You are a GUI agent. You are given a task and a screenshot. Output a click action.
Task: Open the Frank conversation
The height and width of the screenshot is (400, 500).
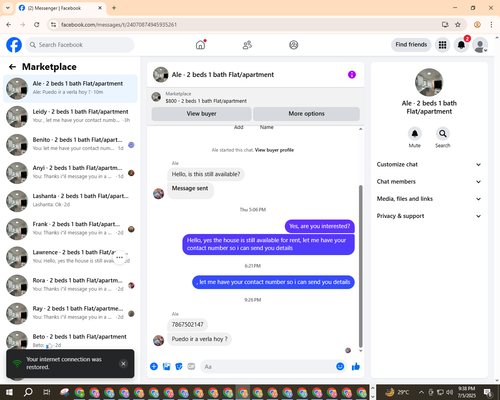70,229
